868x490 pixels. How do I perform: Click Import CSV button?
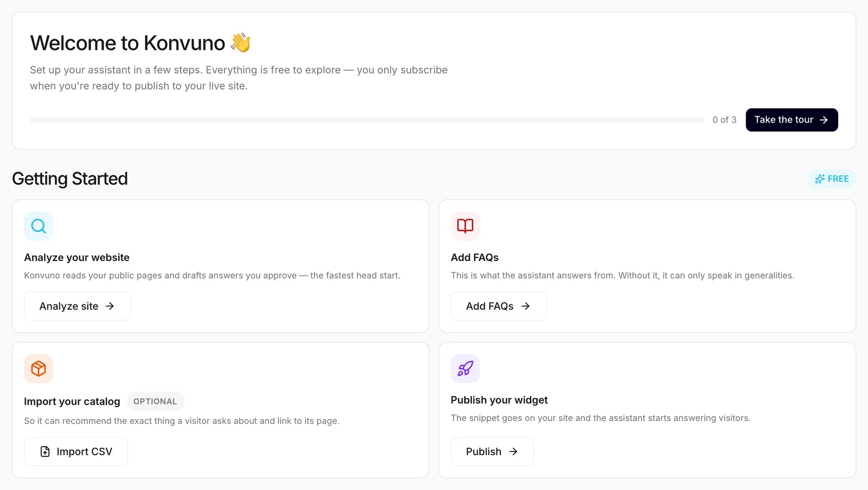tap(76, 451)
